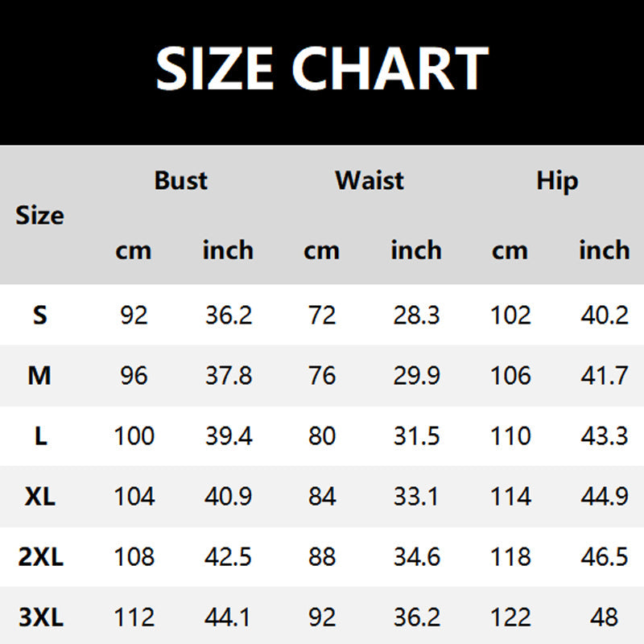Image resolution: width=644 pixels, height=644 pixels.
Task: Click the 40.2 inch hip value
Action: (605, 315)
